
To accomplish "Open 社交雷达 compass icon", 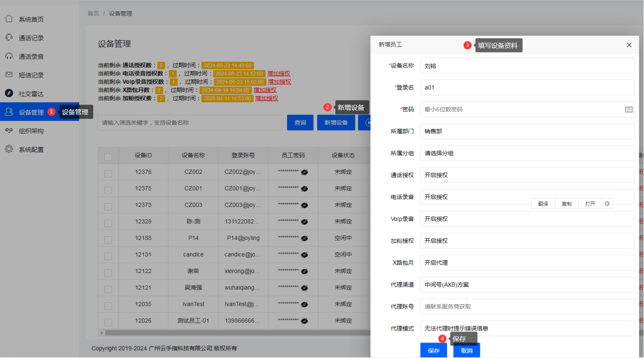I will [x=9, y=93].
